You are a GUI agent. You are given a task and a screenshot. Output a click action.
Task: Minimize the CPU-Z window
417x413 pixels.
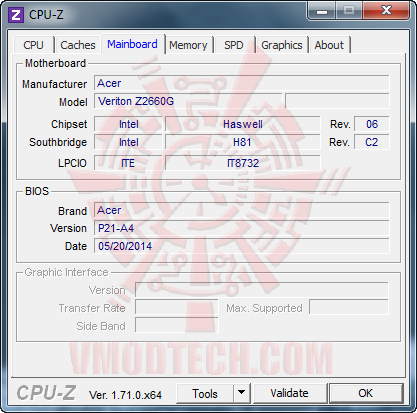point(322,11)
